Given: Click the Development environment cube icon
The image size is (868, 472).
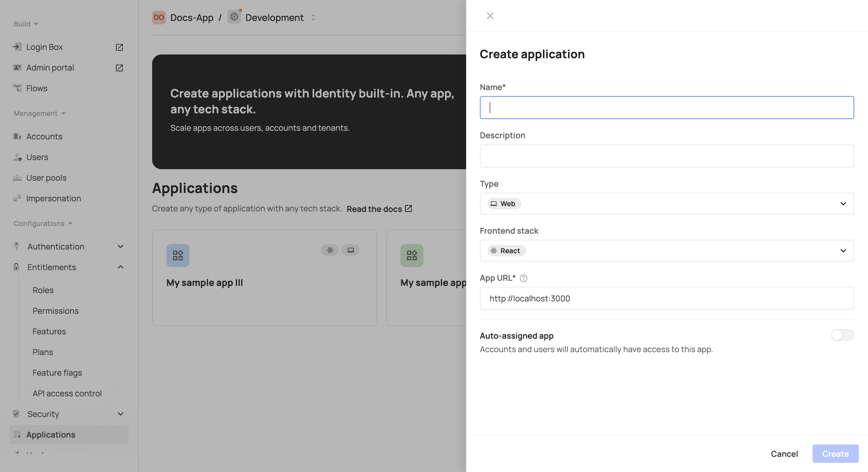Looking at the screenshot, I should [x=234, y=17].
